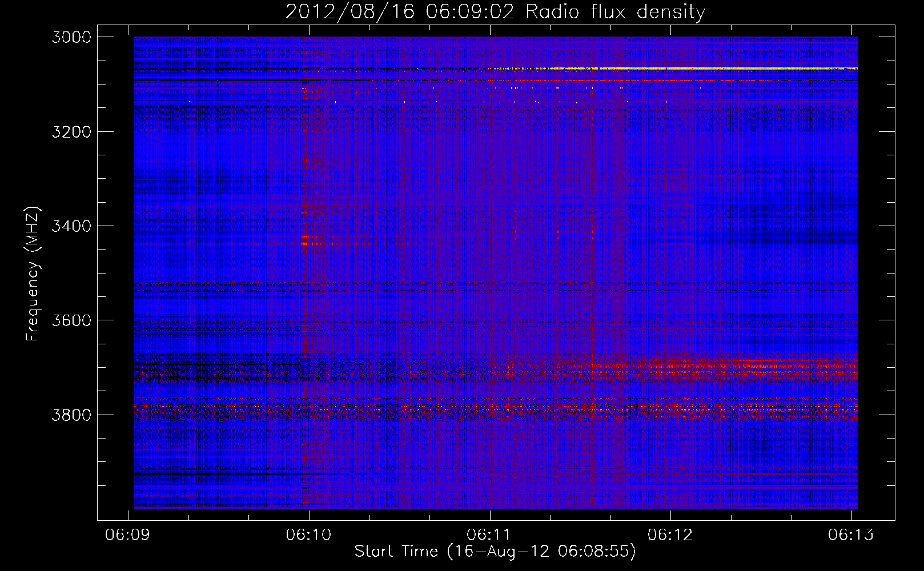Click the 06:11 time axis label
This screenshot has width=924, height=571.
coord(489,534)
